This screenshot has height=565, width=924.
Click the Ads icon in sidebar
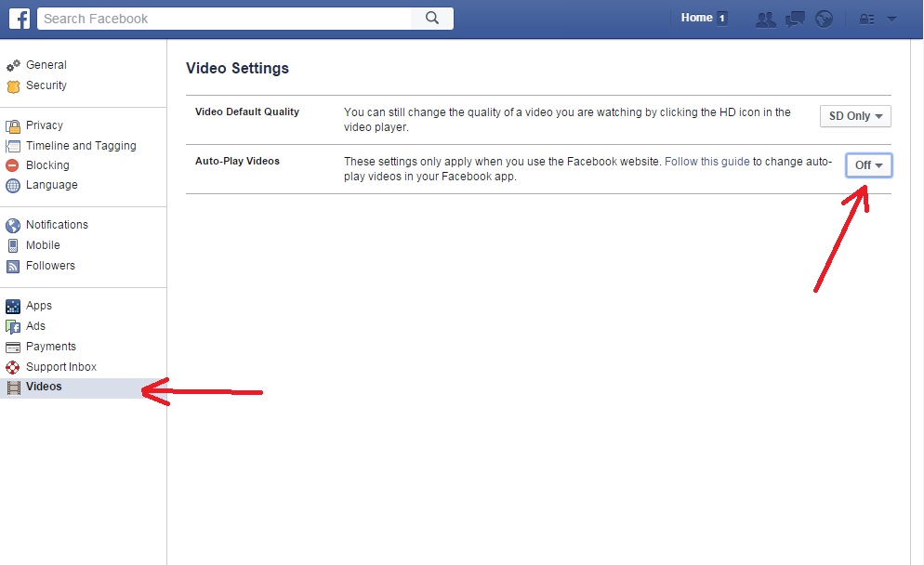point(12,326)
